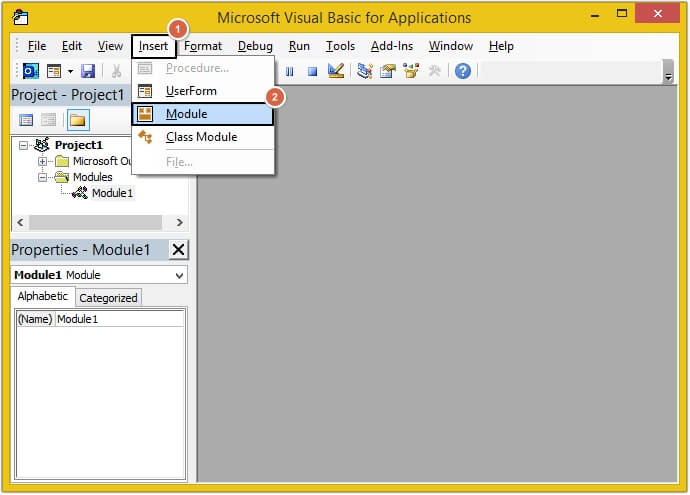Select the Modules folder in tree
This screenshot has width=690, height=495.
[92, 177]
